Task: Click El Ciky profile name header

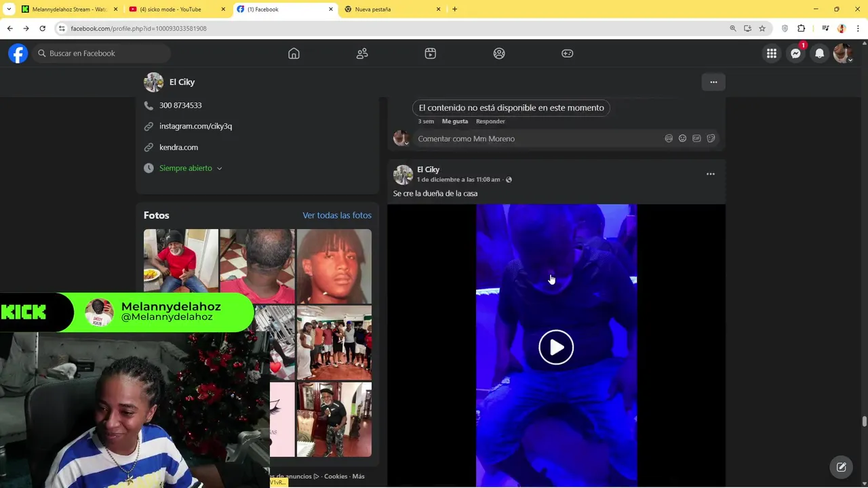Action: click(x=182, y=82)
